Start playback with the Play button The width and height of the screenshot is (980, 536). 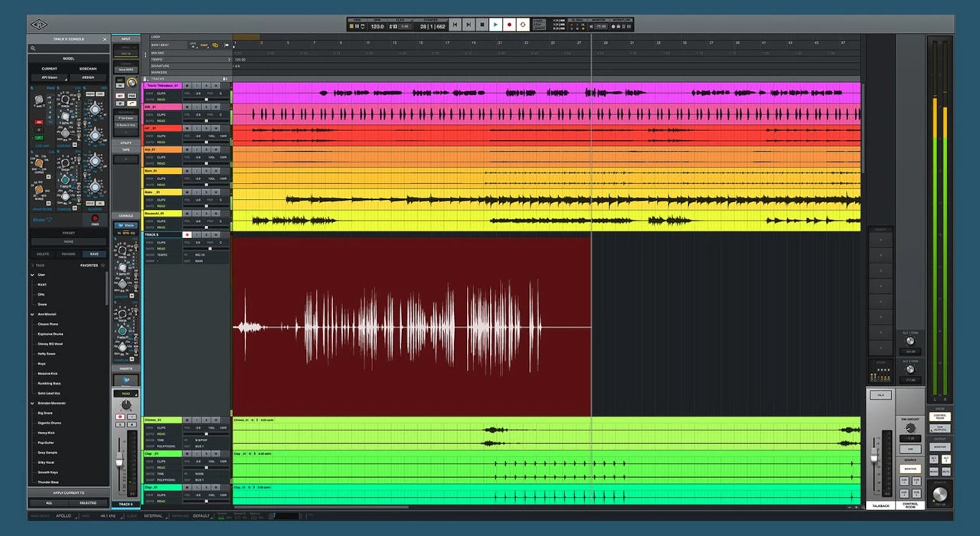click(495, 25)
